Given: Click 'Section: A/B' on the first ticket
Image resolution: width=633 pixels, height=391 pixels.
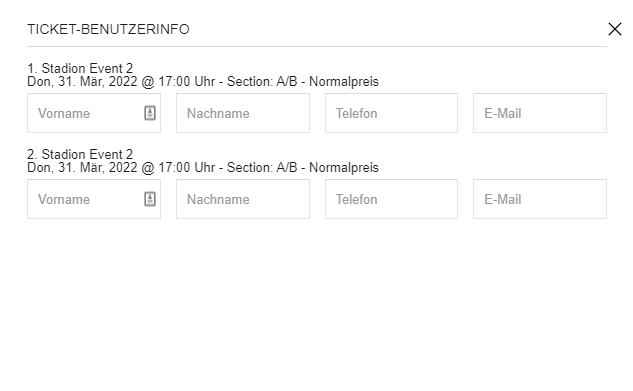Looking at the screenshot, I should [262, 82].
